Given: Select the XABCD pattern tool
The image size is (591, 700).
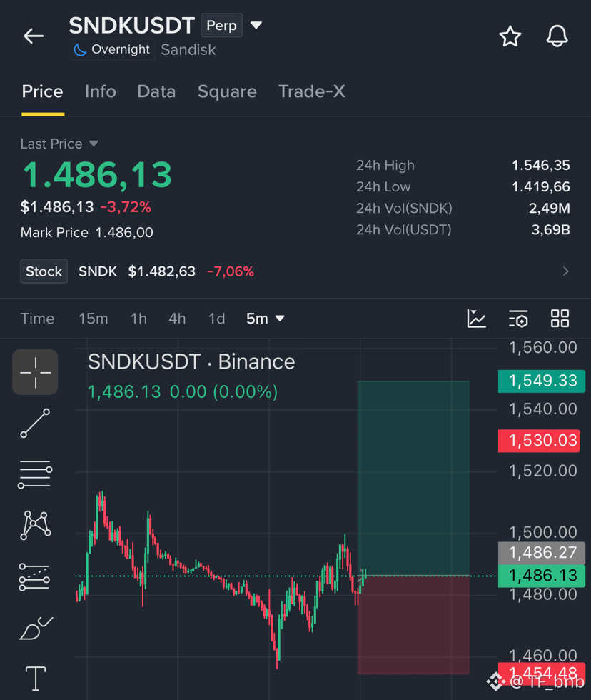Looking at the screenshot, I should 35,526.
